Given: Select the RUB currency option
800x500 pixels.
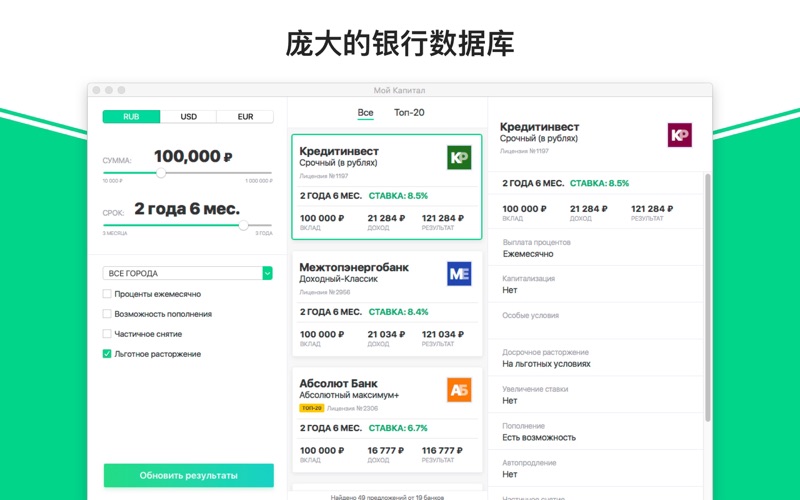Looking at the screenshot, I should tap(131, 117).
